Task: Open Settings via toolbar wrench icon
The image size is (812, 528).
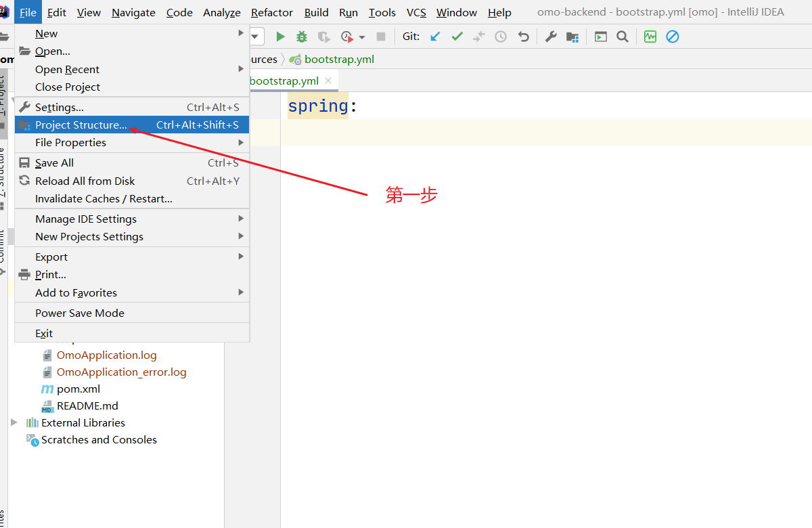Action: pos(551,37)
